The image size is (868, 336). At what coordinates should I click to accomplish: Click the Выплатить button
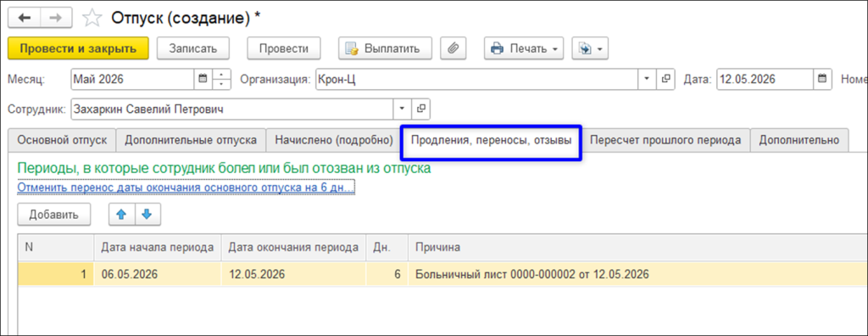pyautogui.click(x=385, y=48)
